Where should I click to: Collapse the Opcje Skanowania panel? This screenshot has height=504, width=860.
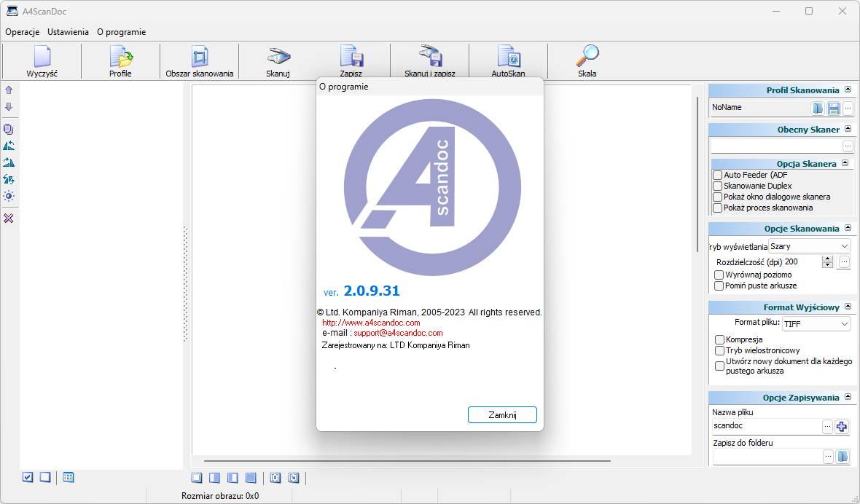click(848, 228)
